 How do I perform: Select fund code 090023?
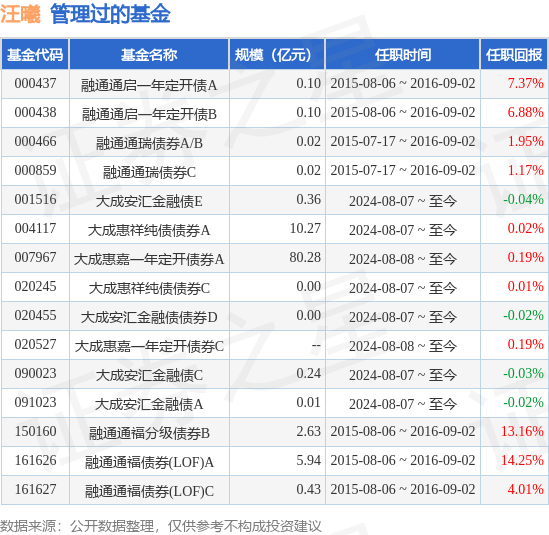point(35,374)
